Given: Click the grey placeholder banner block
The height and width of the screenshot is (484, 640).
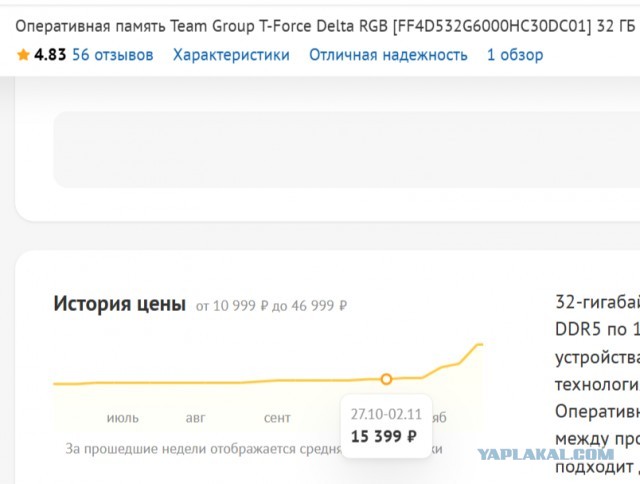Looking at the screenshot, I should click(347, 150).
